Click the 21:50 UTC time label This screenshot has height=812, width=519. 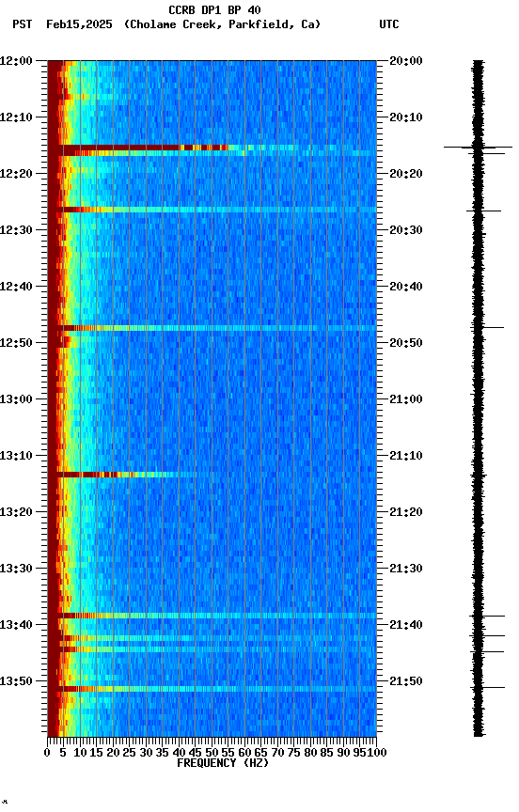pyautogui.click(x=406, y=682)
